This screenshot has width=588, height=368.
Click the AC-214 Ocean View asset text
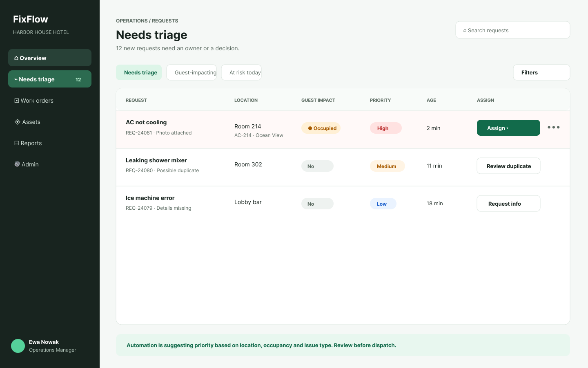pos(259,135)
